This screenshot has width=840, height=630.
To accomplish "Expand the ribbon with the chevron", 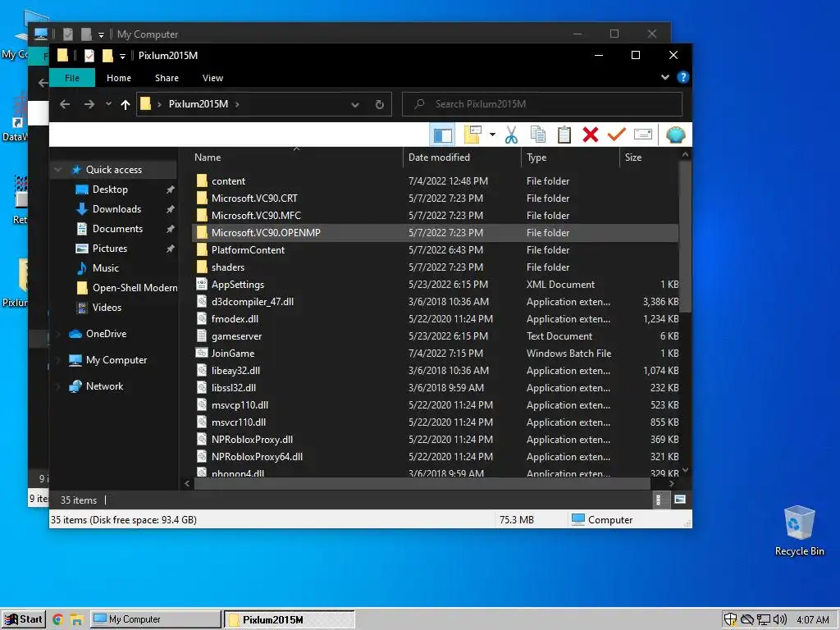I will click(664, 77).
